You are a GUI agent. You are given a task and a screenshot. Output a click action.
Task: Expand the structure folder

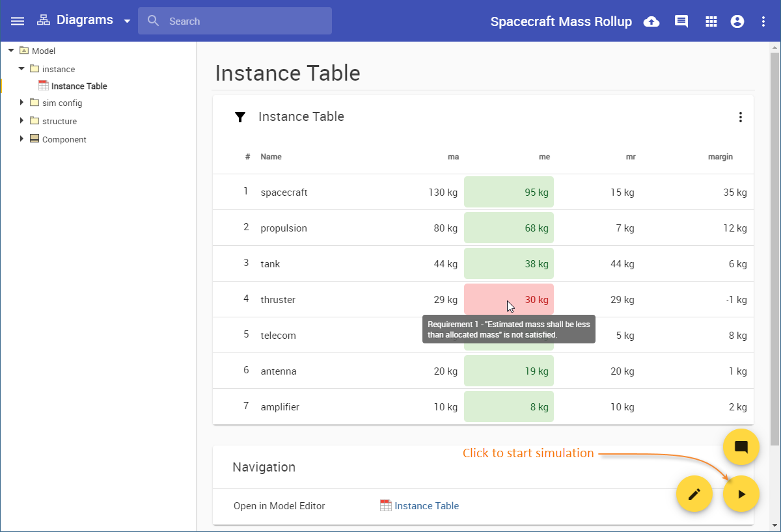(x=21, y=120)
